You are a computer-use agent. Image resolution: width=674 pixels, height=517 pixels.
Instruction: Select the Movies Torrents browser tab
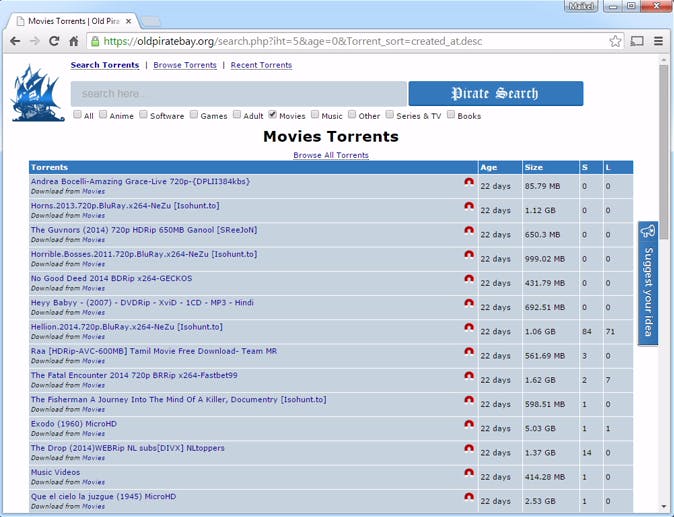73,21
